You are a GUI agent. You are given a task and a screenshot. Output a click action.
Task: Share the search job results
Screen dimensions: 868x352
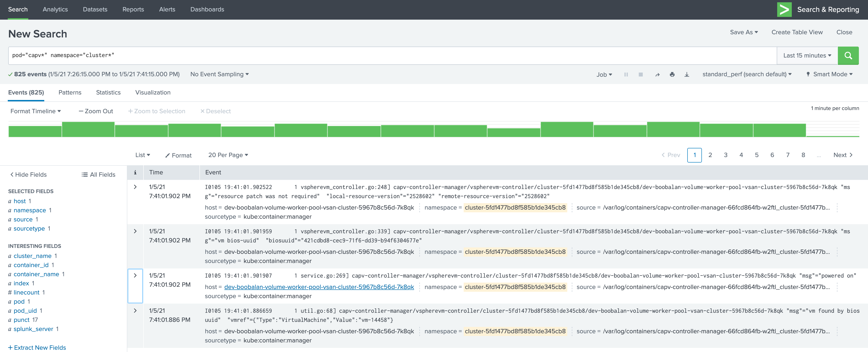(657, 74)
